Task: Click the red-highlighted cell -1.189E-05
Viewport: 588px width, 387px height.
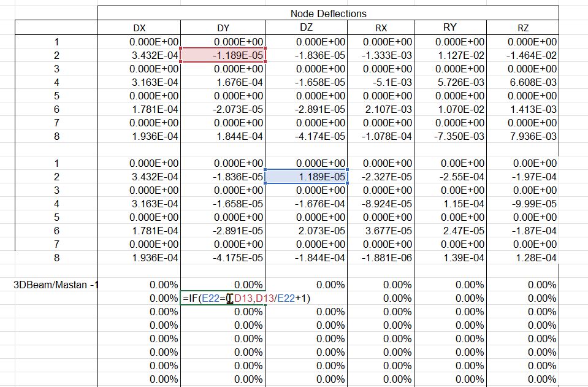Action: [223, 55]
